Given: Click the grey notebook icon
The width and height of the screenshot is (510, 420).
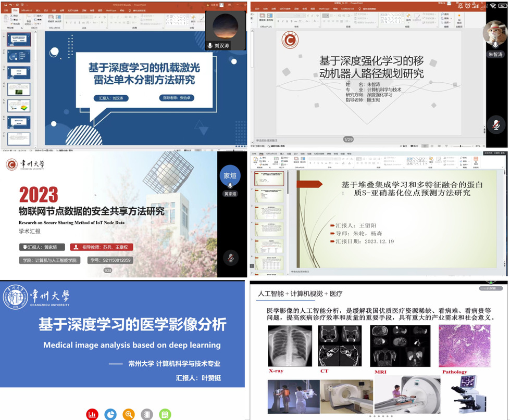Looking at the screenshot, I should click(x=147, y=414).
